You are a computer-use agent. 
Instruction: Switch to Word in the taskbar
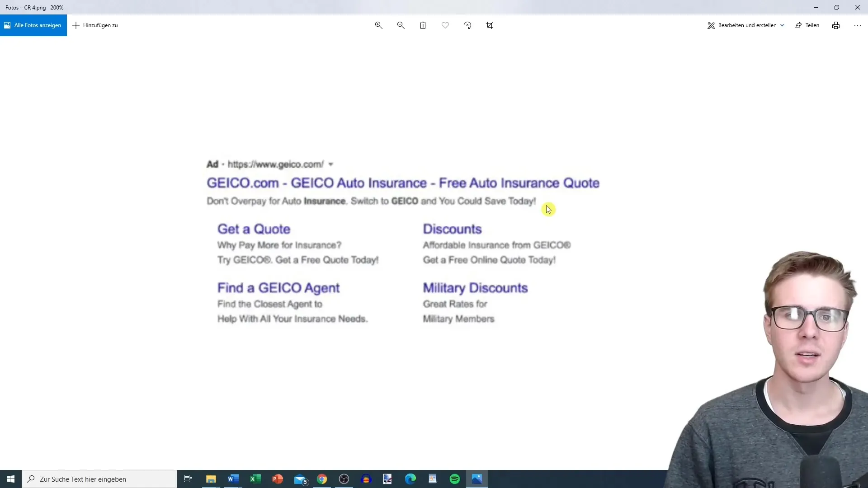pyautogui.click(x=233, y=479)
